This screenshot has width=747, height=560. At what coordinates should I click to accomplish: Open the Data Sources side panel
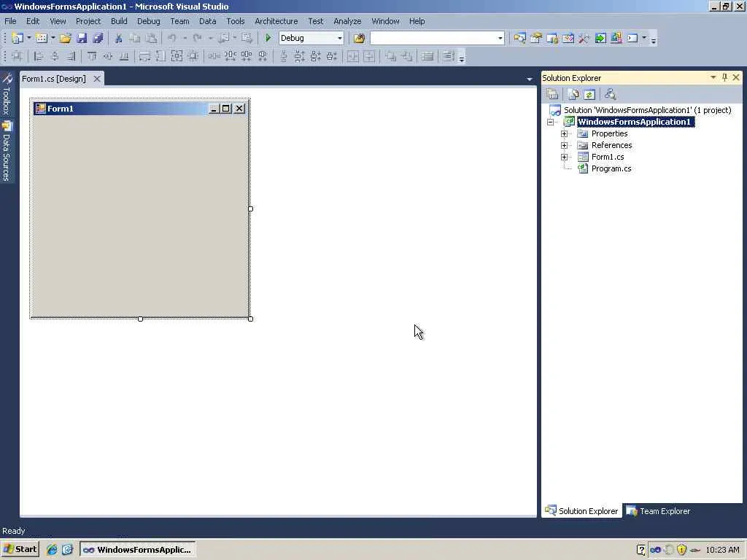click(x=7, y=152)
